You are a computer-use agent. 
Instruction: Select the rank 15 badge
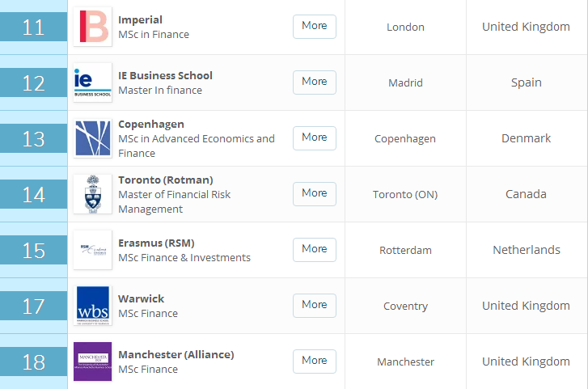pyautogui.click(x=33, y=251)
